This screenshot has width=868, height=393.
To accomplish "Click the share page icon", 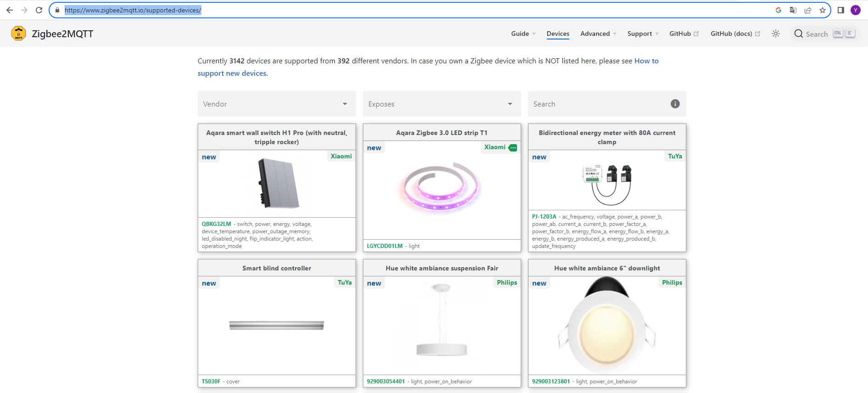I will pyautogui.click(x=808, y=10).
